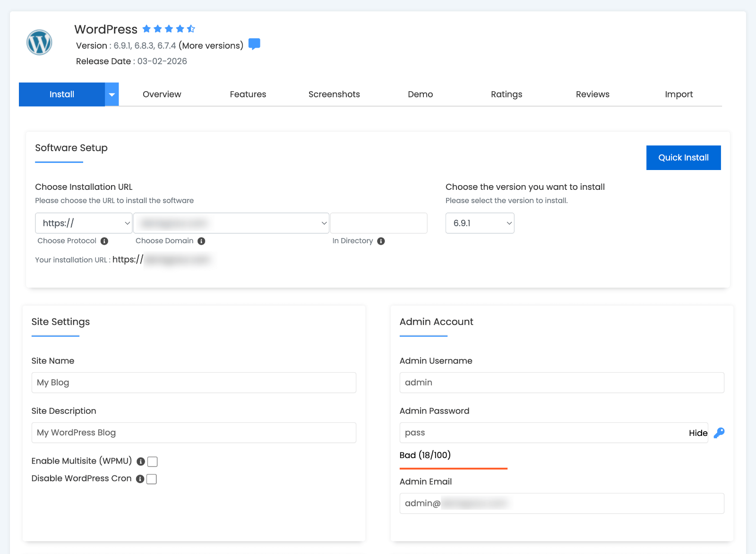The width and height of the screenshot is (756, 554).
Task: Focus the Admin Email input field
Action: [562, 503]
